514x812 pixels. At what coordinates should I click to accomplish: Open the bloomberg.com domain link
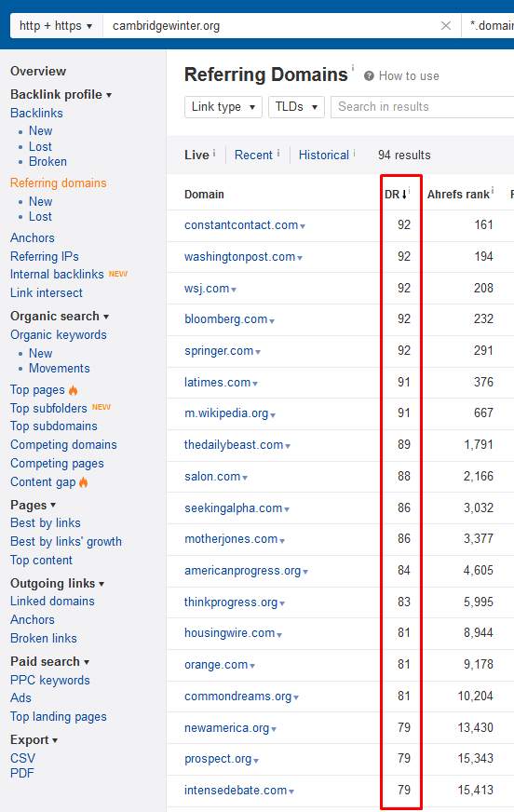tap(225, 319)
